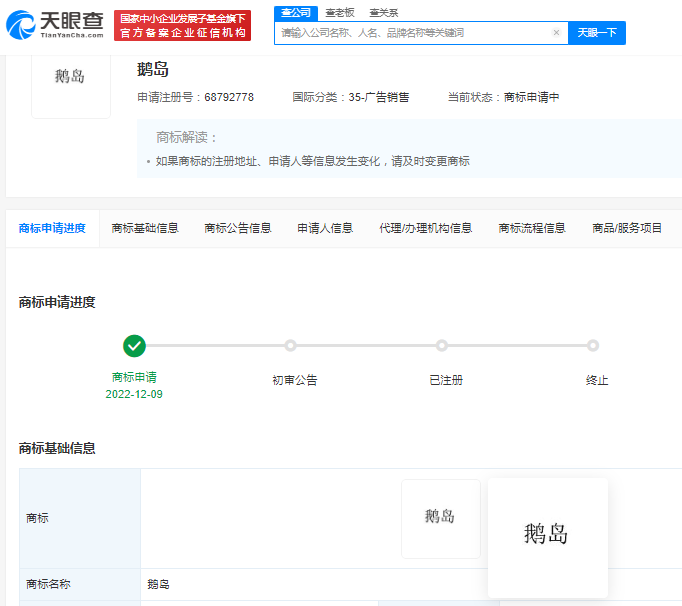Open the 商标公告信息 tab

tap(238, 228)
